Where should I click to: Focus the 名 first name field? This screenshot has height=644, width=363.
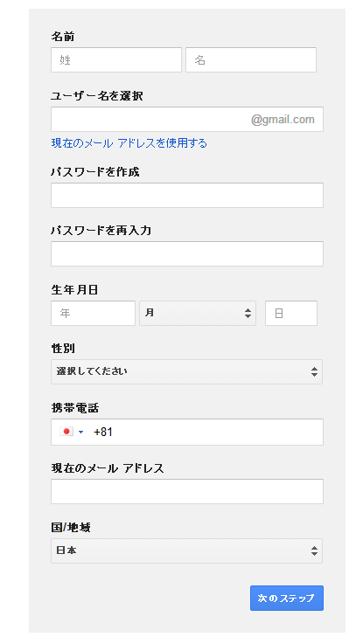[x=251, y=60]
